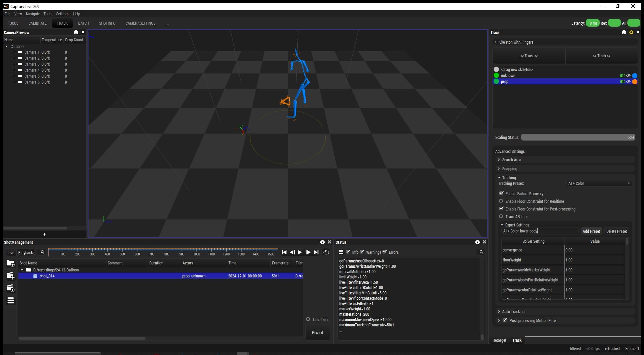Collapse the D:/recordings/24-12-Balloon folder

(x=22, y=270)
